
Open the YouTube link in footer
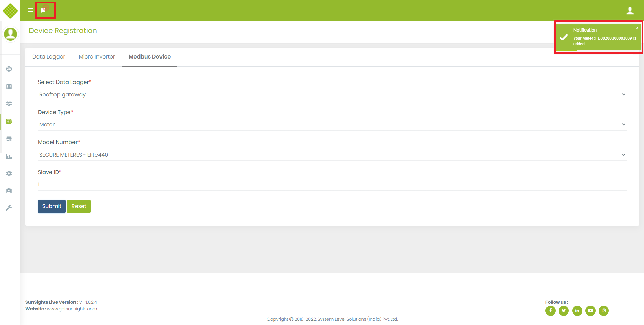pos(590,310)
